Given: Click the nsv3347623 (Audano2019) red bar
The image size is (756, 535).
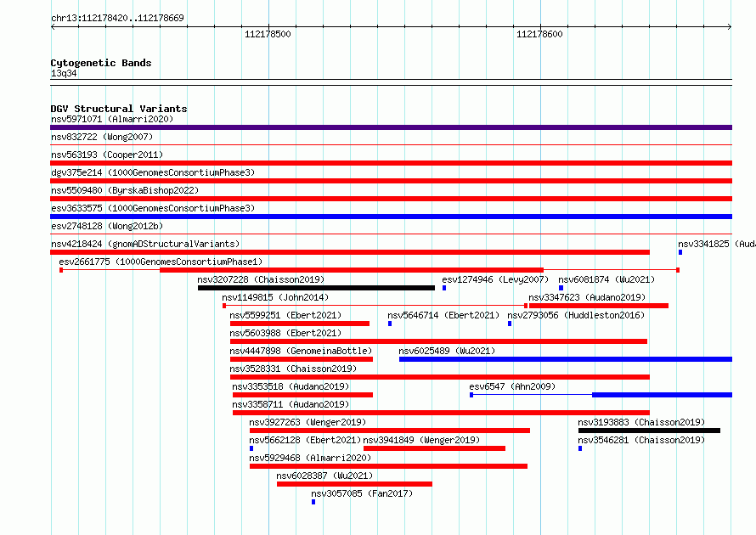Looking at the screenshot, I should [599, 306].
